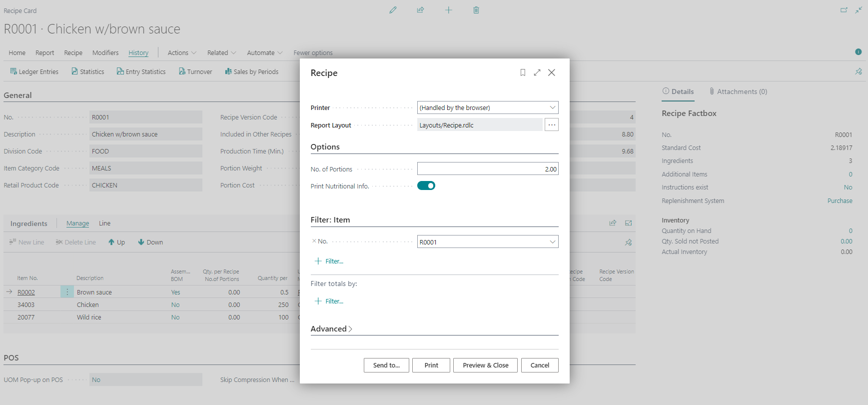Screen dimensions: 868x405
Task: Click the Preview & Close button
Action: [485, 365]
